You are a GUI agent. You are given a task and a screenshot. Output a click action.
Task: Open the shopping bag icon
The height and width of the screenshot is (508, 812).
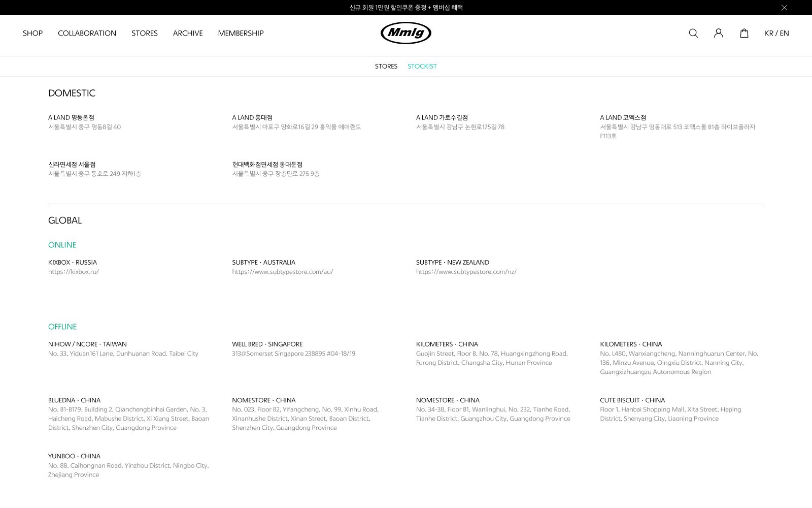744,33
